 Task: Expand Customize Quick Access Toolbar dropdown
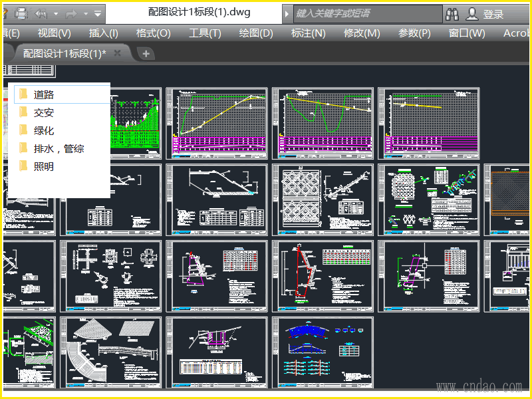[x=98, y=14]
